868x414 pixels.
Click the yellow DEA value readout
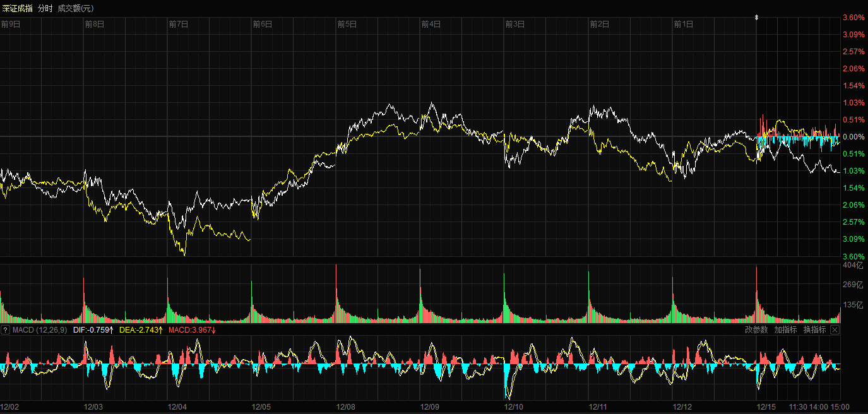click(x=141, y=330)
